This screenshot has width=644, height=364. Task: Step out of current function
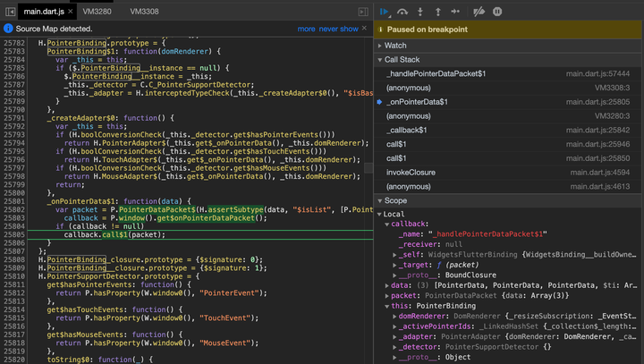(437, 11)
